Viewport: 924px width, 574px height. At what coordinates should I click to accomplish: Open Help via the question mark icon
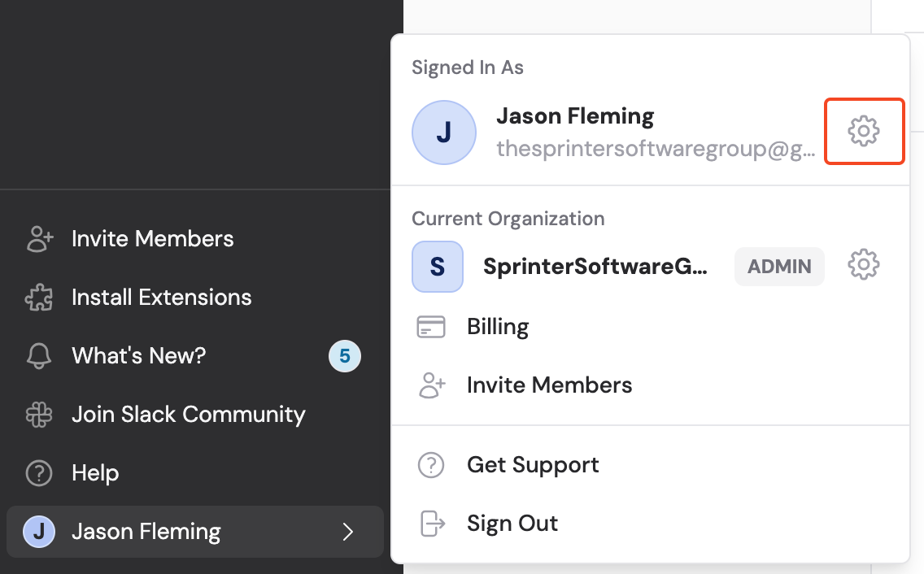[38, 472]
